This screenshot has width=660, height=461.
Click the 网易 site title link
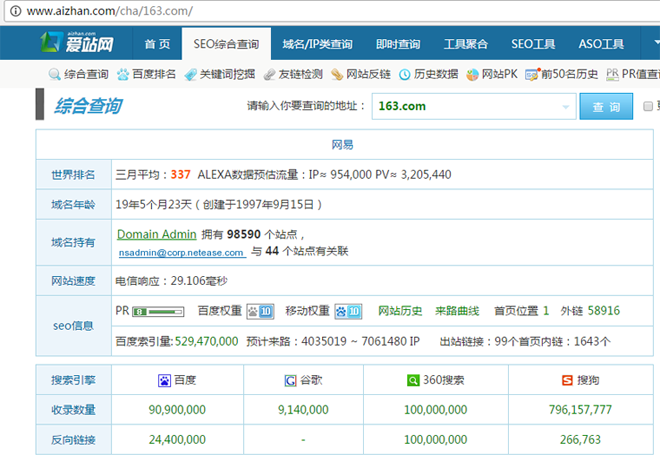(x=343, y=145)
